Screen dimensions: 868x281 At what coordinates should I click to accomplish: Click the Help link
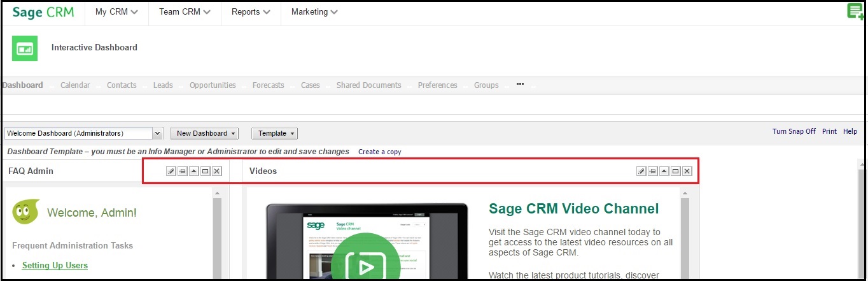[x=850, y=131]
